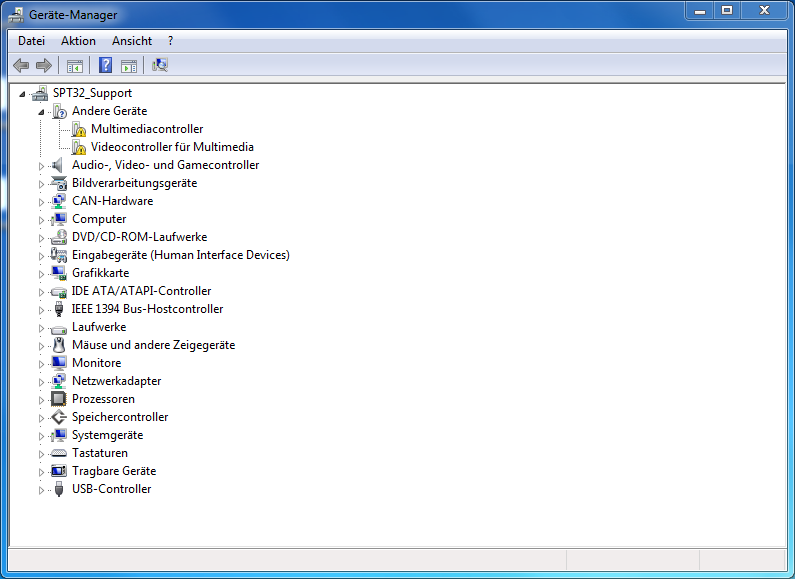This screenshot has width=795, height=579.
Task: Expand the USB-Controller node
Action: (41, 489)
